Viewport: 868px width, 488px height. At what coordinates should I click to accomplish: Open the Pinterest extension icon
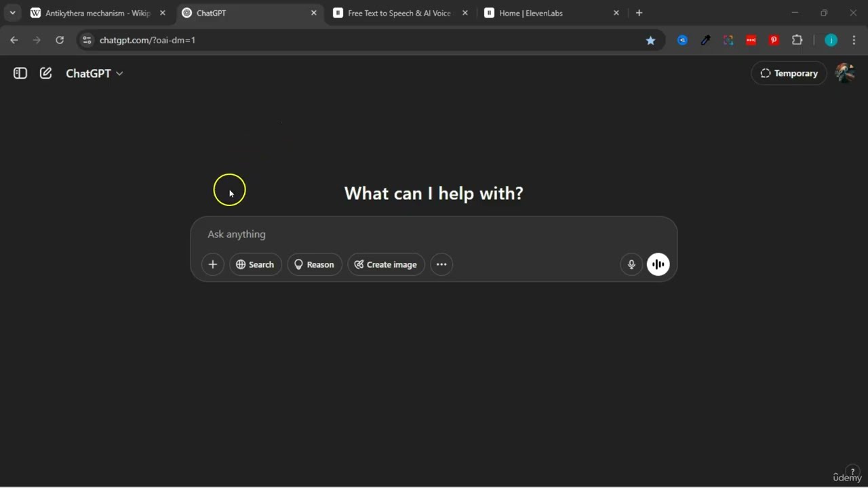pyautogui.click(x=774, y=40)
